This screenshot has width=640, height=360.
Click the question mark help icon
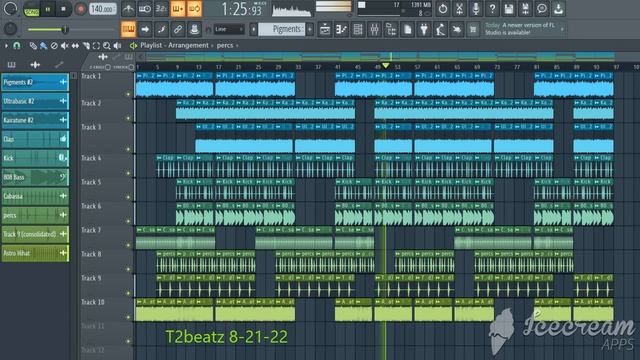493,9
